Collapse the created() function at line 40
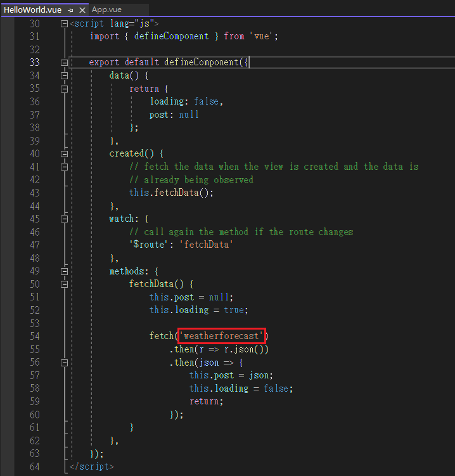 coord(64,154)
